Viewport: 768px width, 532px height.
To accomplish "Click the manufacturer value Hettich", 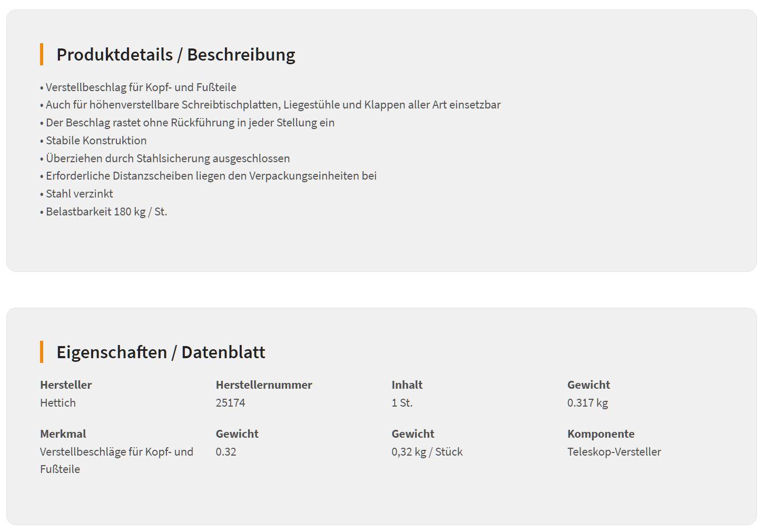I will [58, 403].
